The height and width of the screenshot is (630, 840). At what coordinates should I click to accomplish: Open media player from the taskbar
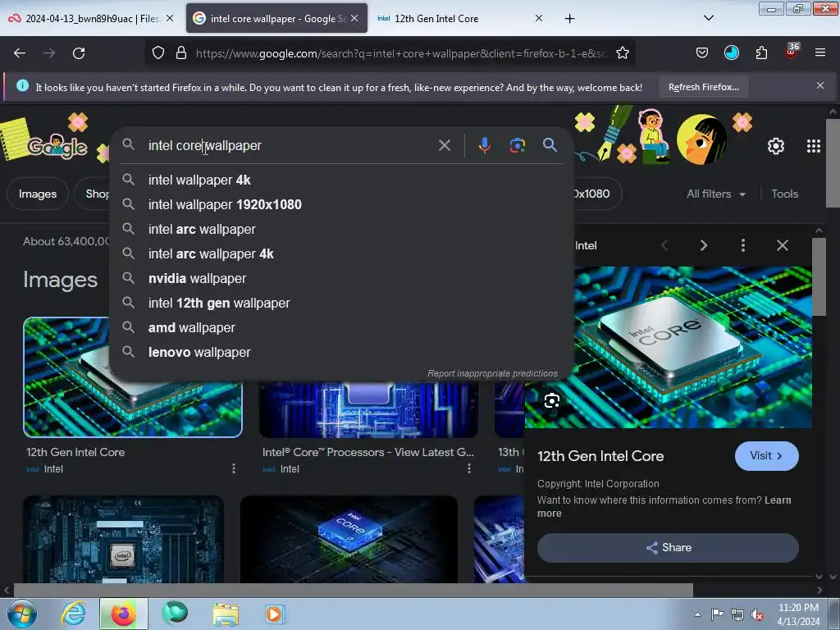[x=276, y=614]
